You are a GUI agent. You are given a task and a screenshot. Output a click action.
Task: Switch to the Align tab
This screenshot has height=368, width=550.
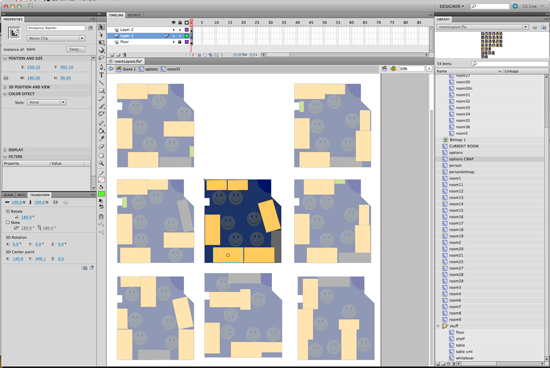8,195
